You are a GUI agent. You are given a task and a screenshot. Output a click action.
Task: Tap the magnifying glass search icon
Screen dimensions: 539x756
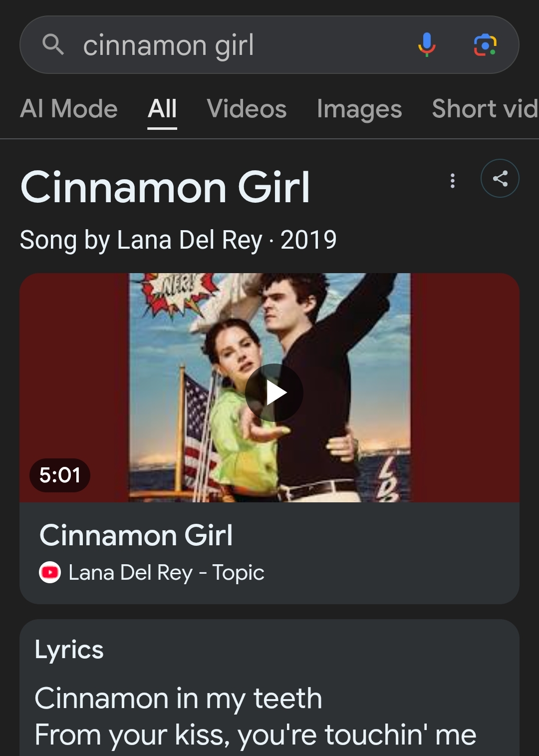53,45
